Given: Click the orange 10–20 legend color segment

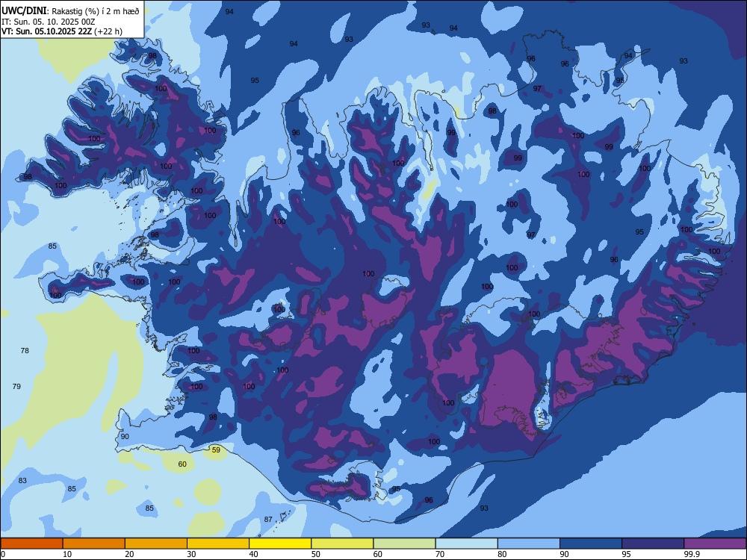Looking at the screenshot, I should (94, 544).
